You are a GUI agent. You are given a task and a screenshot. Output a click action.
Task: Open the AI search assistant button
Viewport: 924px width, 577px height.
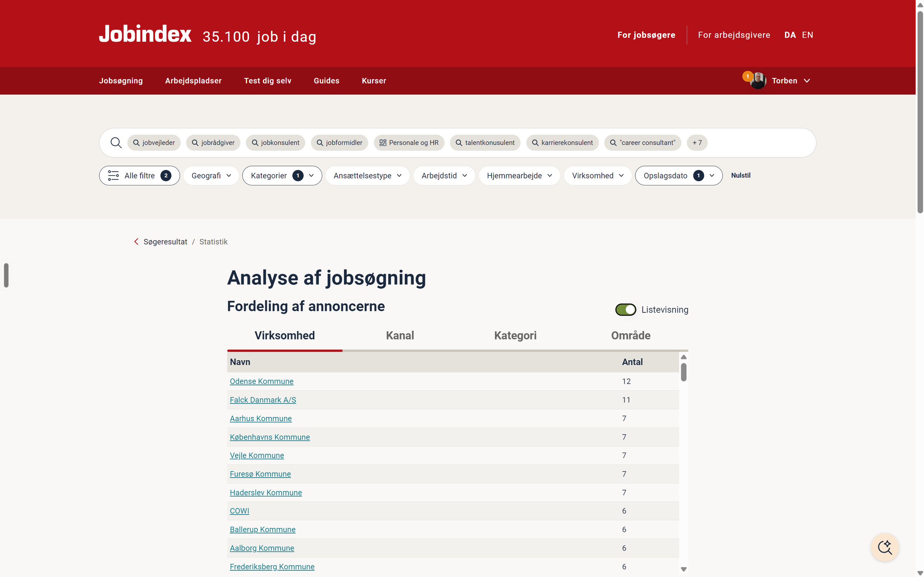click(885, 547)
